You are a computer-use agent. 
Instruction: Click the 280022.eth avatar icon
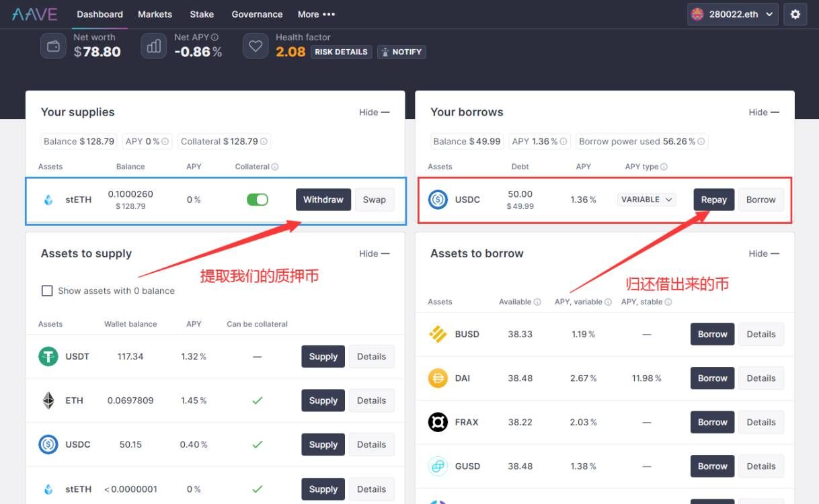point(698,14)
